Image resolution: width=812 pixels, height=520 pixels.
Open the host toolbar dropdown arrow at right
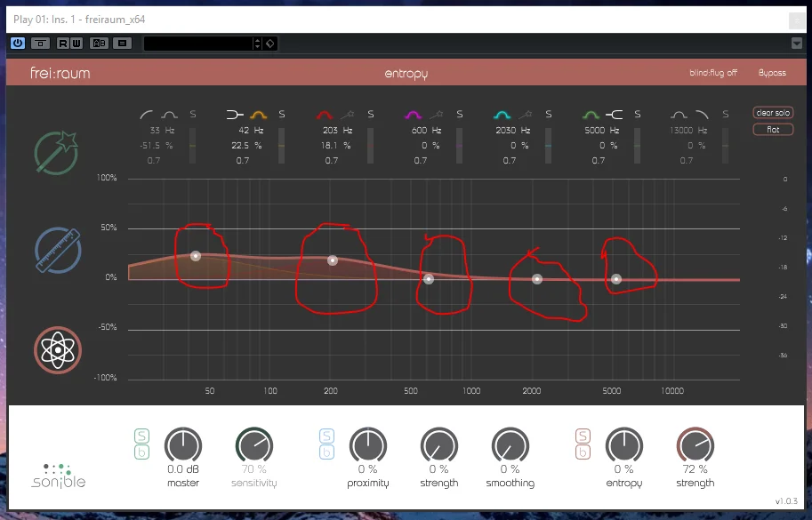pos(797,44)
